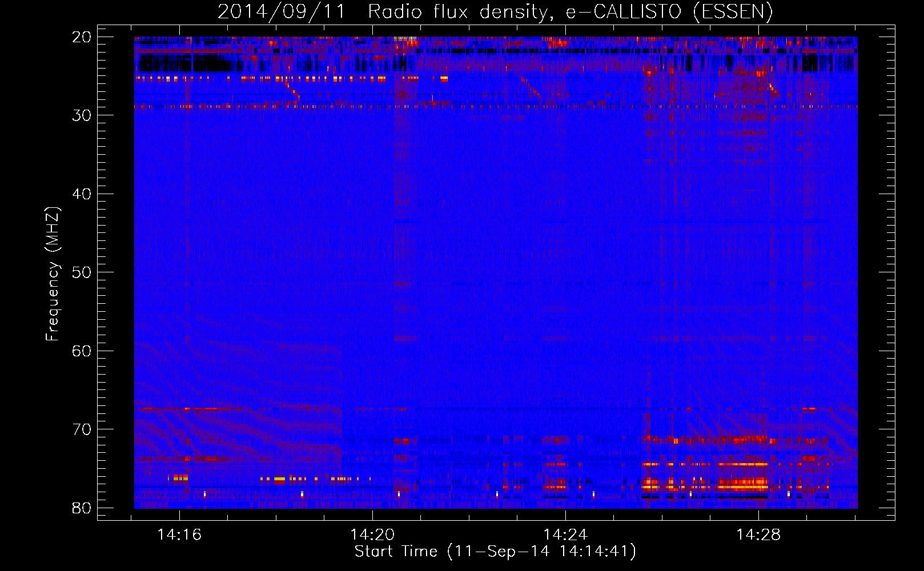
Task: Click the '40' frequency tick label
Action: 82,194
